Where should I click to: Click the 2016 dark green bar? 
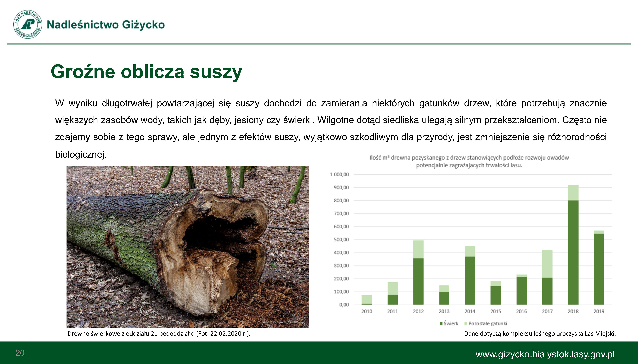(521, 291)
